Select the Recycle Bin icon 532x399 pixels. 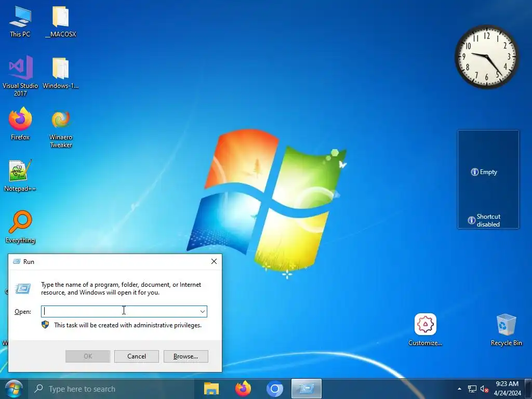[x=506, y=330]
